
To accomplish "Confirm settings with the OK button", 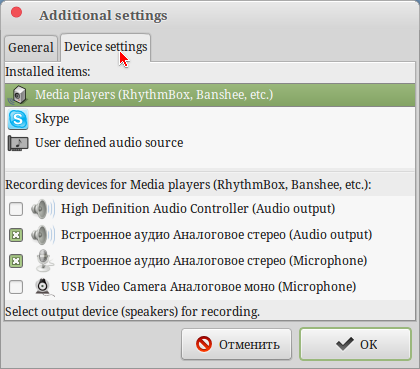I will pos(356,344).
